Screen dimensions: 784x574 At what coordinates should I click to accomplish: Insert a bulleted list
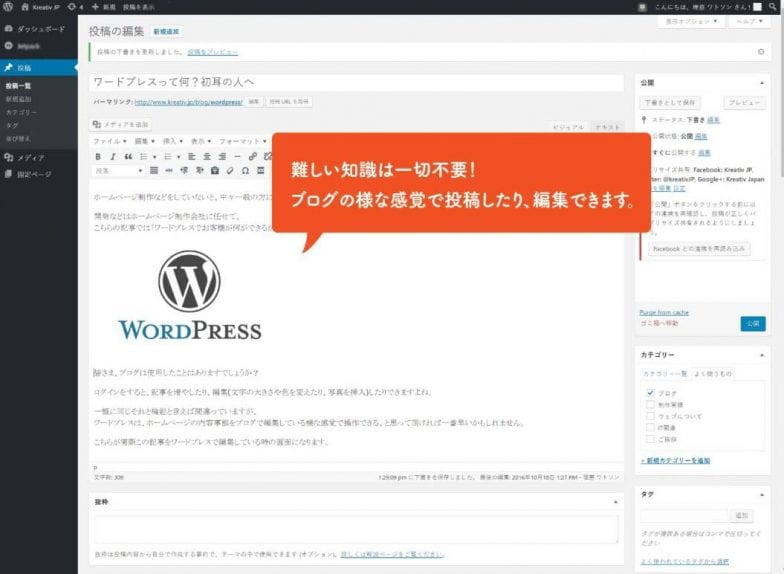coord(144,156)
